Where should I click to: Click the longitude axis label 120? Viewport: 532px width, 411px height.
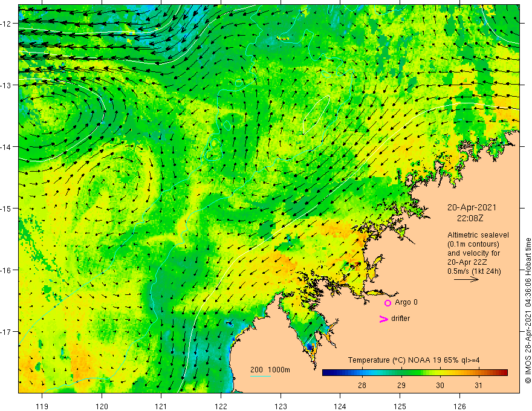tap(102, 406)
